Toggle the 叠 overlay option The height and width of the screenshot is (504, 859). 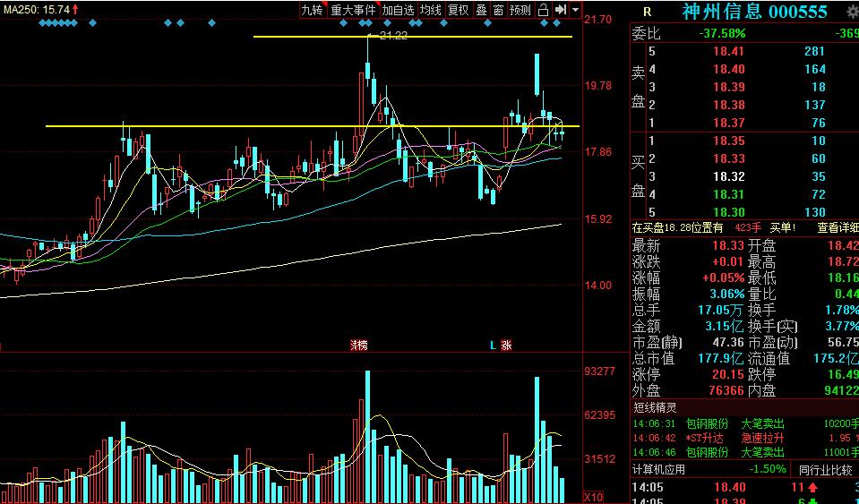(481, 10)
